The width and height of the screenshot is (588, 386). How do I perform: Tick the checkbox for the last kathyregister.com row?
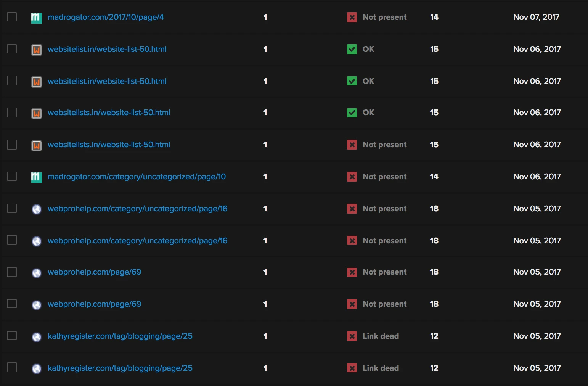(12, 368)
